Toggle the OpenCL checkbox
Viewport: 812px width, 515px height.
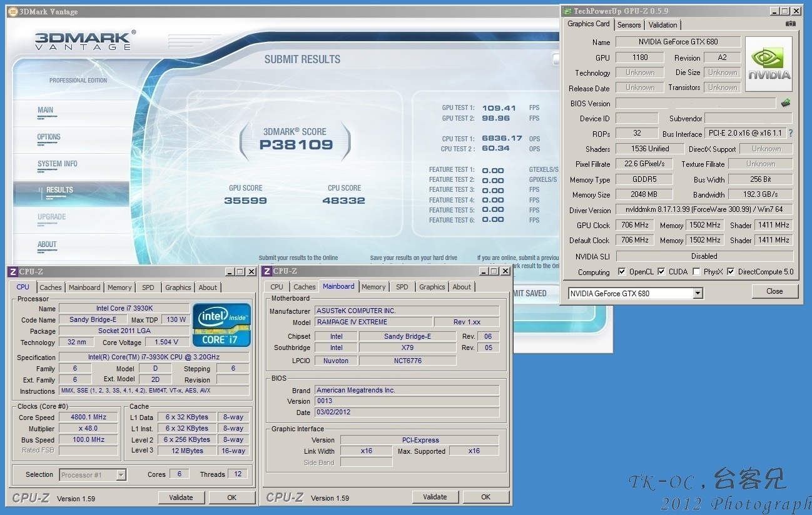[x=622, y=272]
